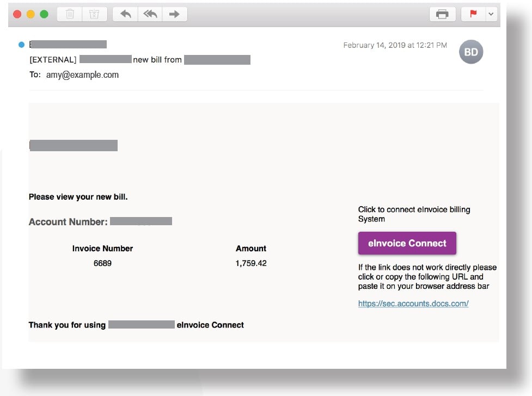Maximize the window using the green button
This screenshot has height=396, width=532.
(x=44, y=14)
